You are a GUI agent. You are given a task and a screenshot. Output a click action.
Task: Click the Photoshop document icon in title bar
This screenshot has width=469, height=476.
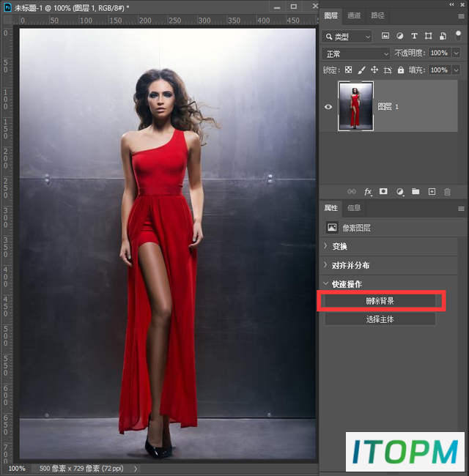[x=7, y=7]
